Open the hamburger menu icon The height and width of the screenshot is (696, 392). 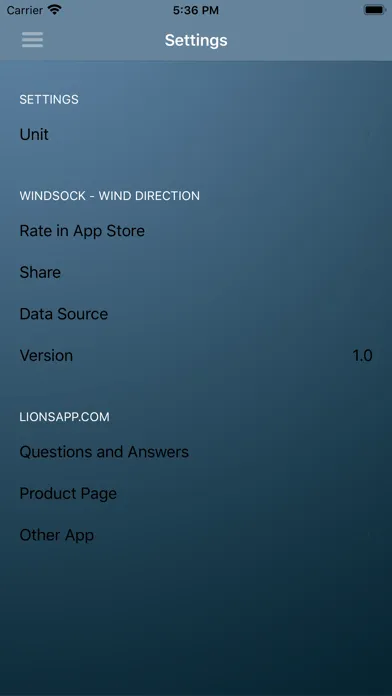point(32,40)
